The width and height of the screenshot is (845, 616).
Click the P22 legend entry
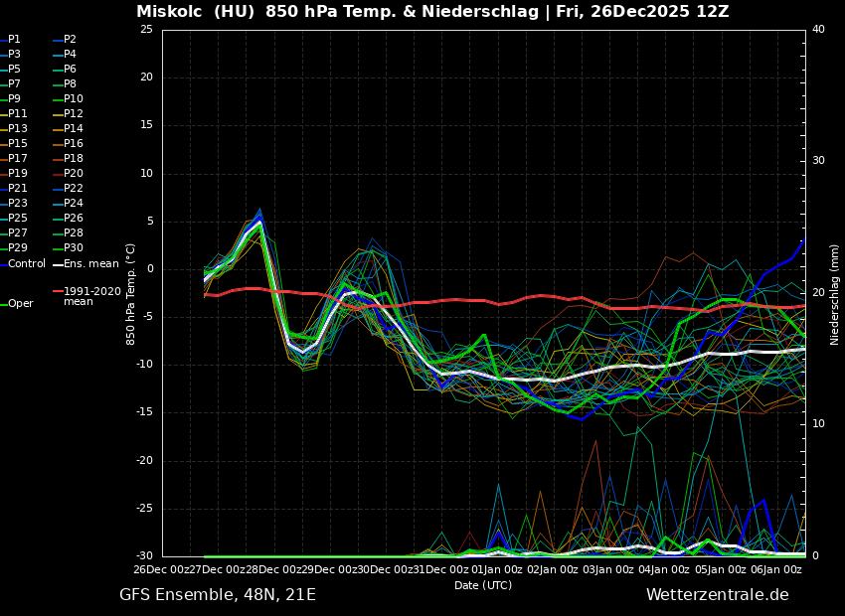point(73,189)
